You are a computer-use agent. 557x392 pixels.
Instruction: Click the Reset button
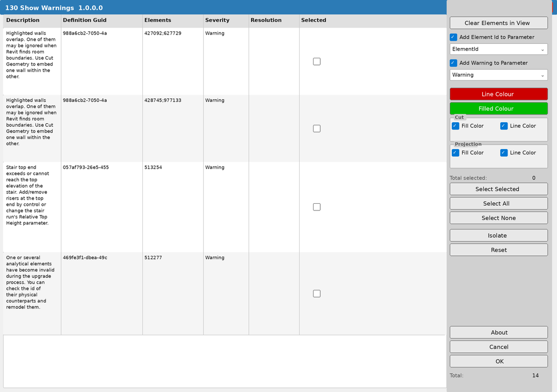pos(498,250)
